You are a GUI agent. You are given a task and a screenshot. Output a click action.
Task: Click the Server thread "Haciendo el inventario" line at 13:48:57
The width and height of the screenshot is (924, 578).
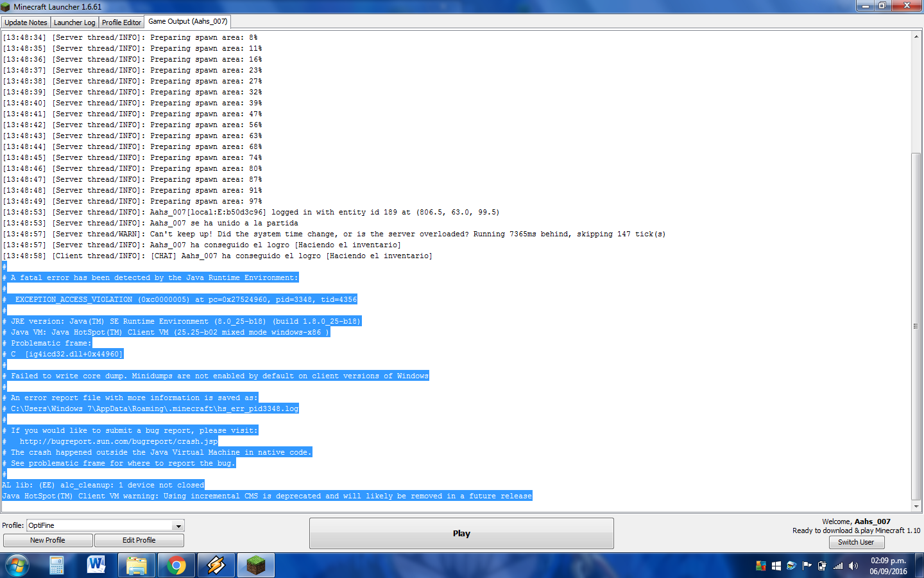point(201,245)
